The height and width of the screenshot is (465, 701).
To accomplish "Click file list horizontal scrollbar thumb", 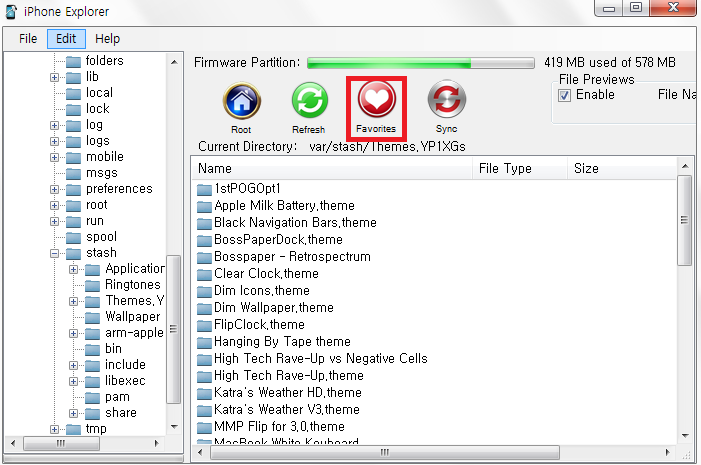I will (384, 452).
